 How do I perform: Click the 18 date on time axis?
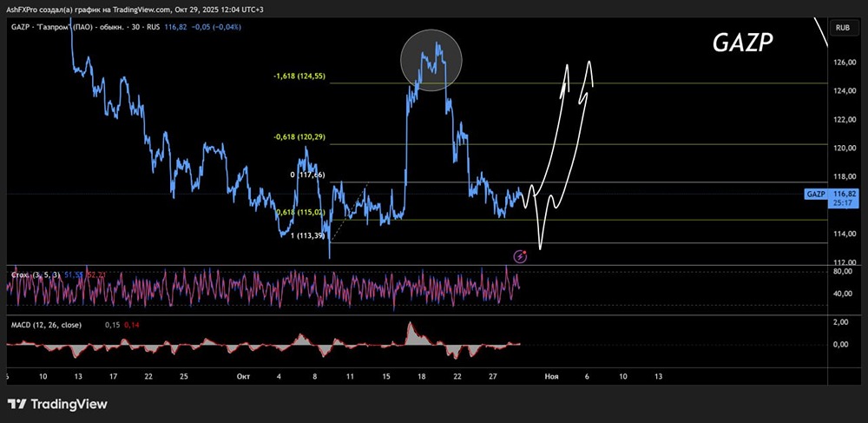click(x=422, y=376)
